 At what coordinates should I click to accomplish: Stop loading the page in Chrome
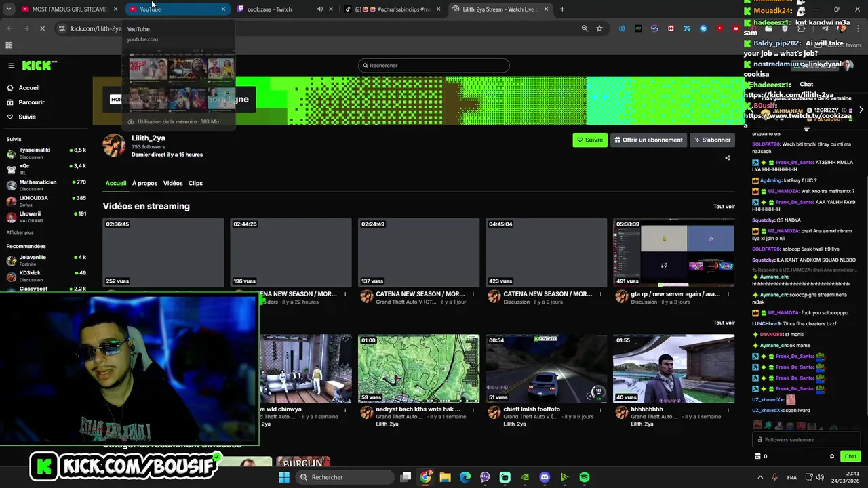[x=42, y=28]
